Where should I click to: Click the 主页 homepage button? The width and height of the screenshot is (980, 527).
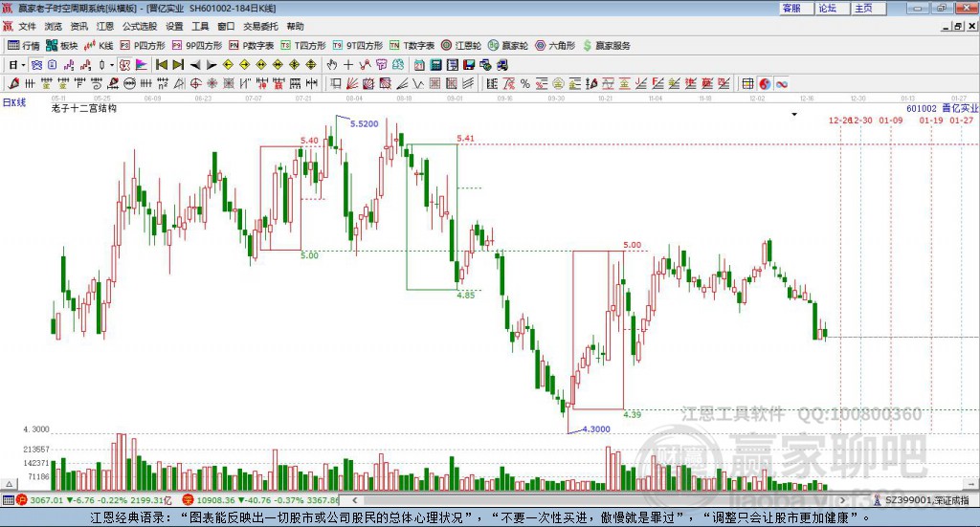(869, 8)
